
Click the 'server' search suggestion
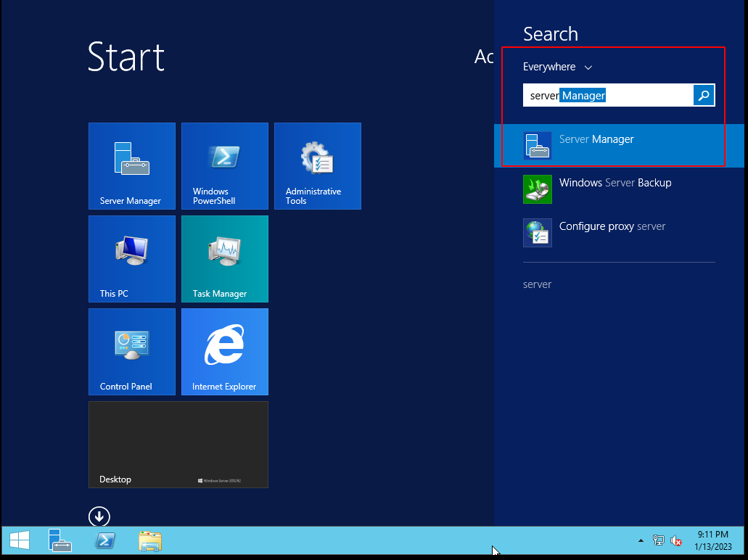pyautogui.click(x=537, y=284)
